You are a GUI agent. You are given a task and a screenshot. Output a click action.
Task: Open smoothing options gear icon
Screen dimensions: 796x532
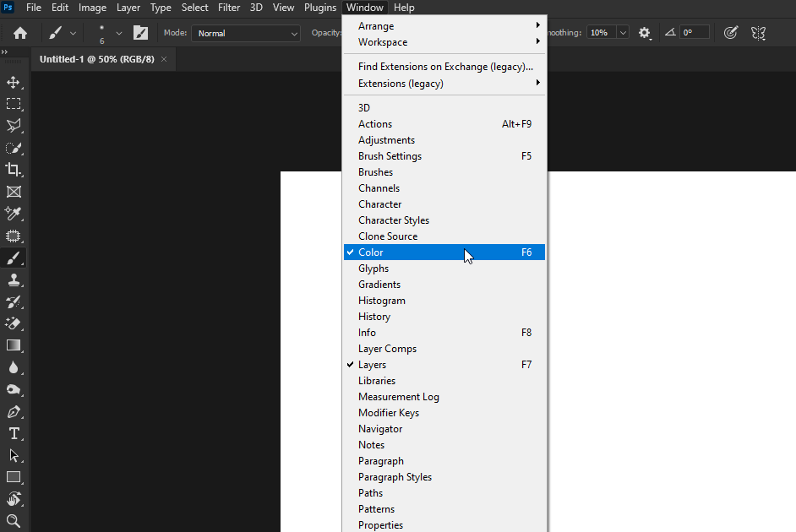point(644,33)
